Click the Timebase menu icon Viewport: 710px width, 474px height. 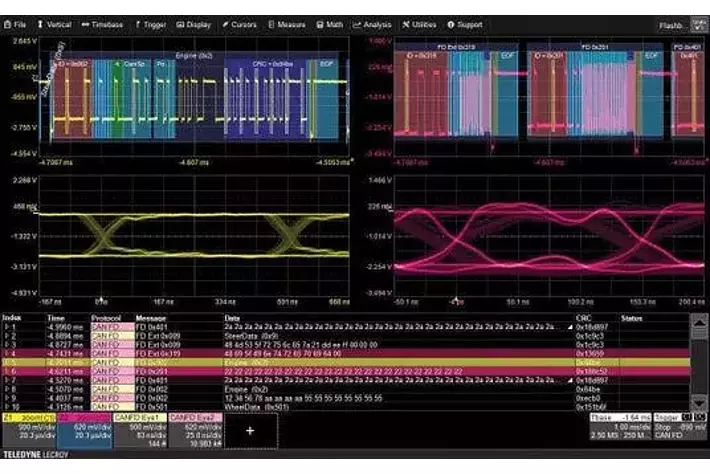[x=86, y=23]
